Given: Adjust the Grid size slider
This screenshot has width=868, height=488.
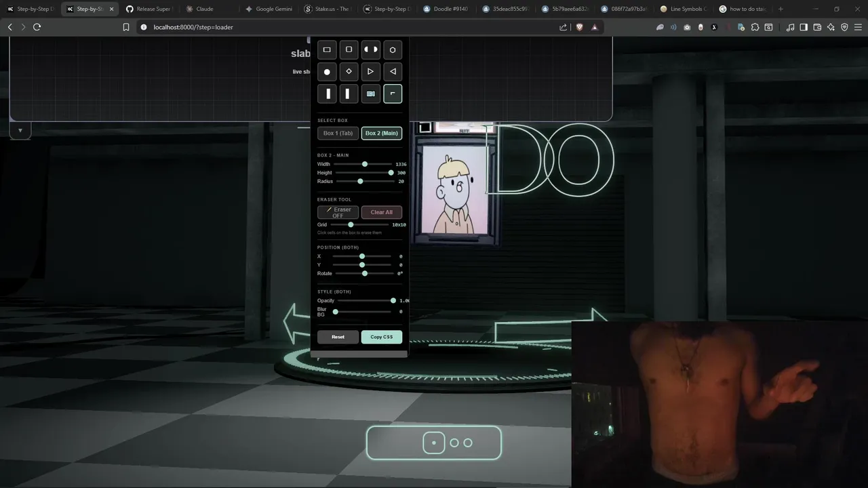Looking at the screenshot, I should tap(359, 224).
